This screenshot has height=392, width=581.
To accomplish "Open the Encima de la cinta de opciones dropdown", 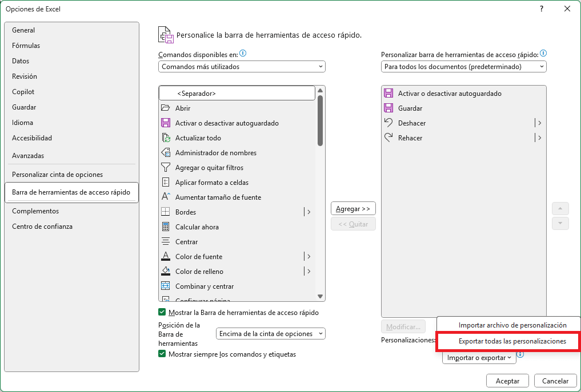I will click(270, 334).
